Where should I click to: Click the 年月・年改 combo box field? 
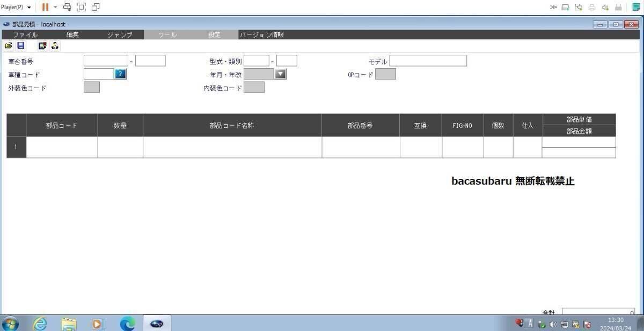click(259, 74)
